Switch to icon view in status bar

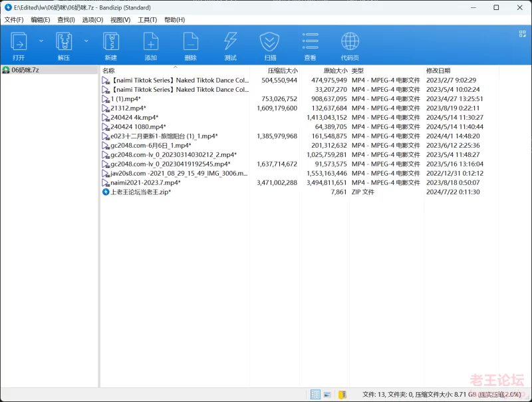click(x=327, y=394)
